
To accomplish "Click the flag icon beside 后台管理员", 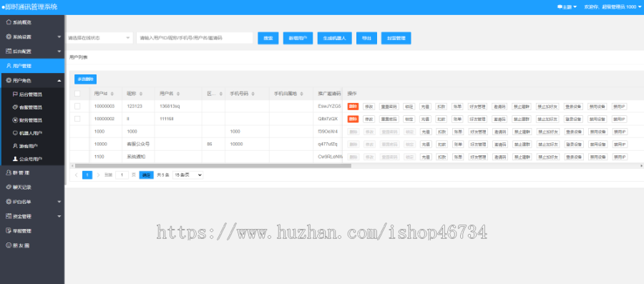I will [15, 94].
